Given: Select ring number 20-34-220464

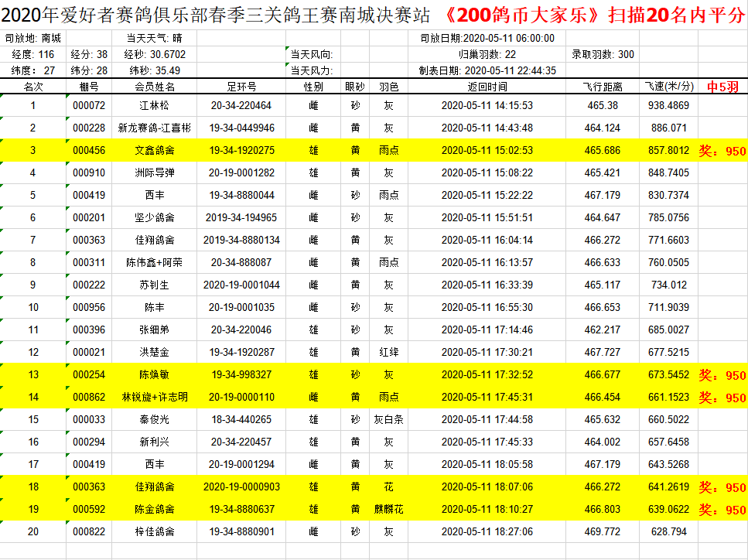Looking at the screenshot, I should coord(241,105).
